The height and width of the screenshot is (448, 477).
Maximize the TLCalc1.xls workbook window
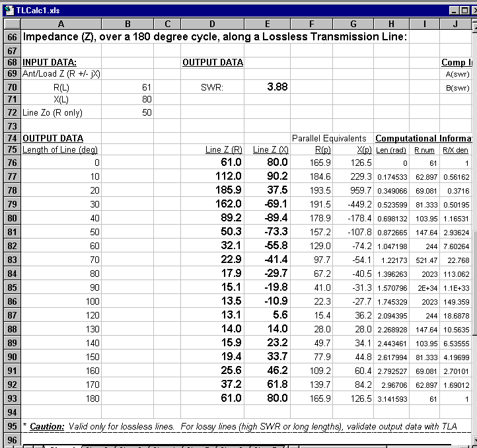pyautogui.click(x=464, y=11)
